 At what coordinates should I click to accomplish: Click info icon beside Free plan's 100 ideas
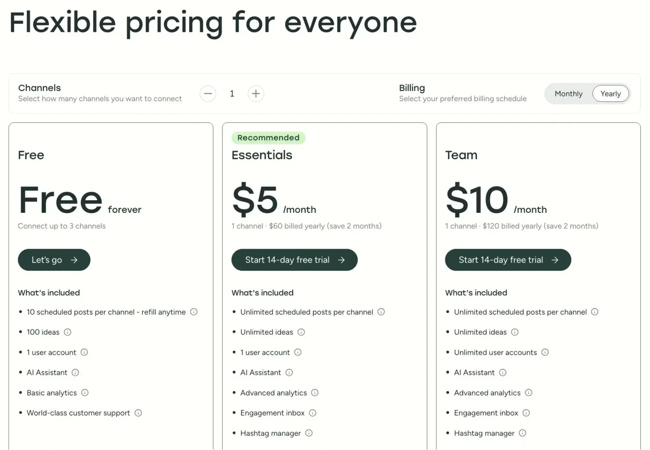(x=68, y=332)
